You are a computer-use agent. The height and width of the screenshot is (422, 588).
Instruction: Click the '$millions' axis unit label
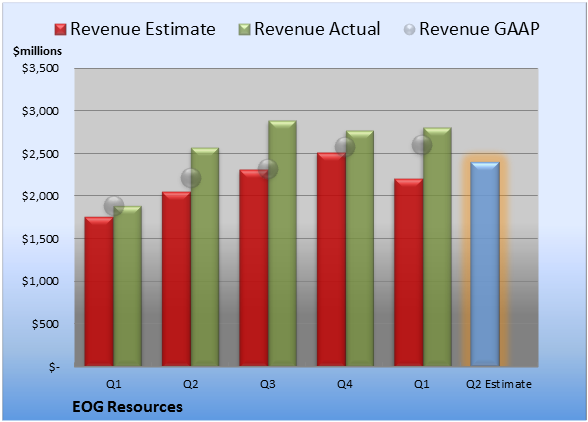point(37,51)
